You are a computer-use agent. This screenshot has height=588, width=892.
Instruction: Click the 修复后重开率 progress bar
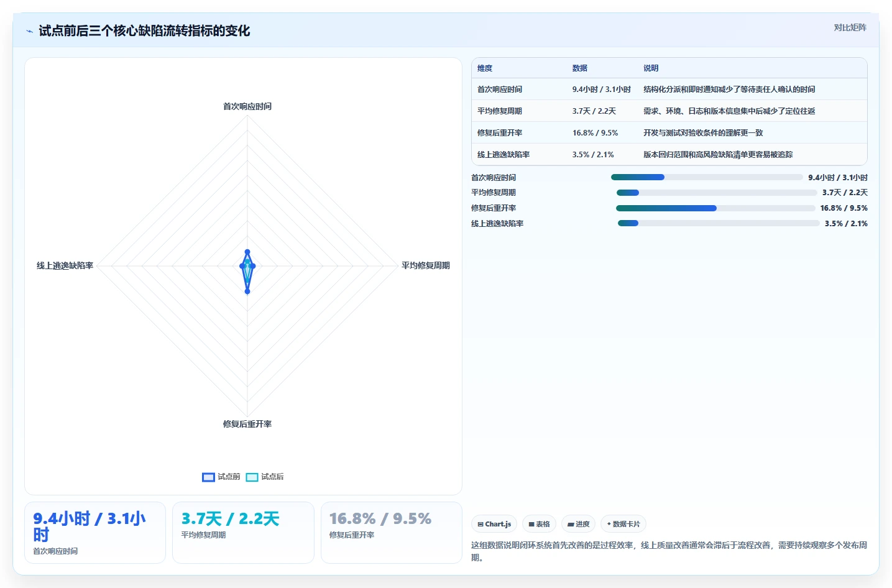715,208
